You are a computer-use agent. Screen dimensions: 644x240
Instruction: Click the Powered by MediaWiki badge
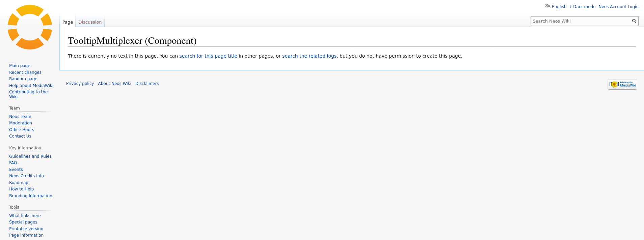pyautogui.click(x=622, y=84)
